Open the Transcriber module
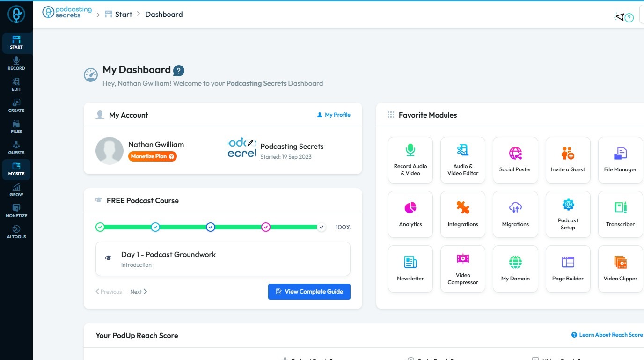The height and width of the screenshot is (360, 644). coord(620,214)
